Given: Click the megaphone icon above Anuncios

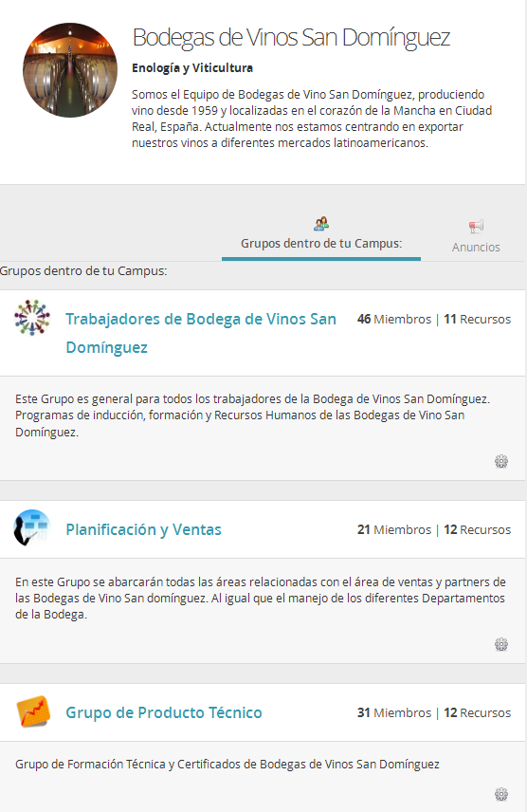Looking at the screenshot, I should [476, 227].
